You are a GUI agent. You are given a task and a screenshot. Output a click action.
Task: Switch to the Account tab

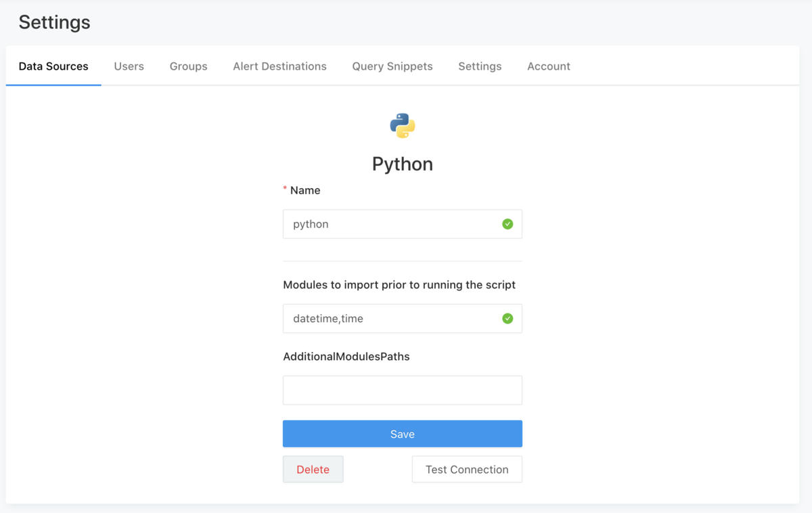coord(549,66)
